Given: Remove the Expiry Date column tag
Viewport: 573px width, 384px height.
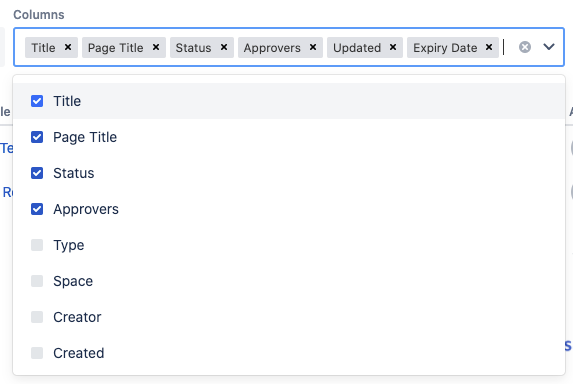Looking at the screenshot, I should point(489,47).
